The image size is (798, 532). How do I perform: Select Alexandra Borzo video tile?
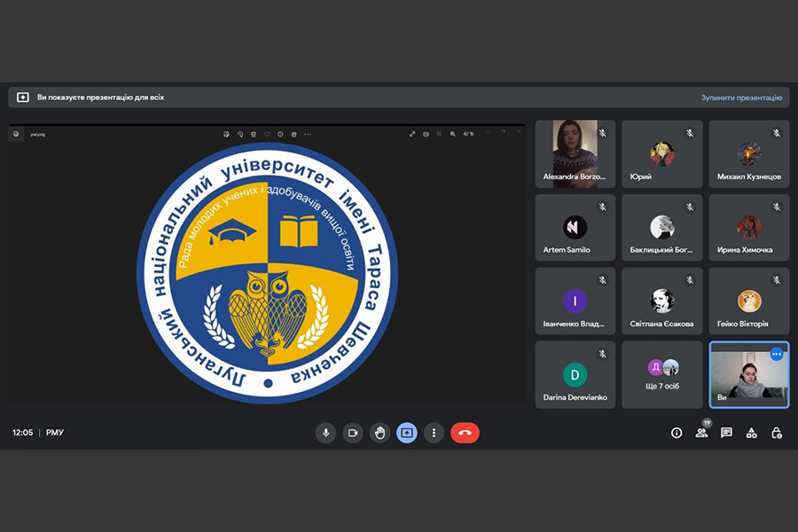point(575,154)
